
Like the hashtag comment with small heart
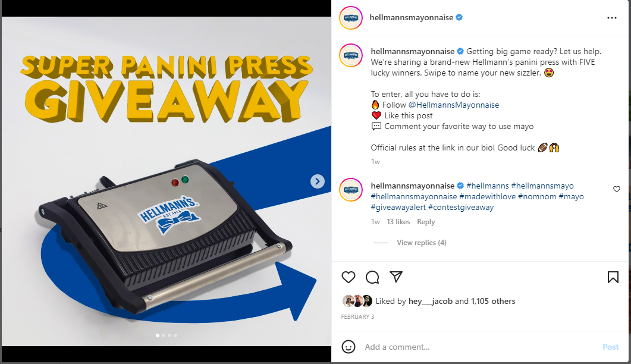617,189
